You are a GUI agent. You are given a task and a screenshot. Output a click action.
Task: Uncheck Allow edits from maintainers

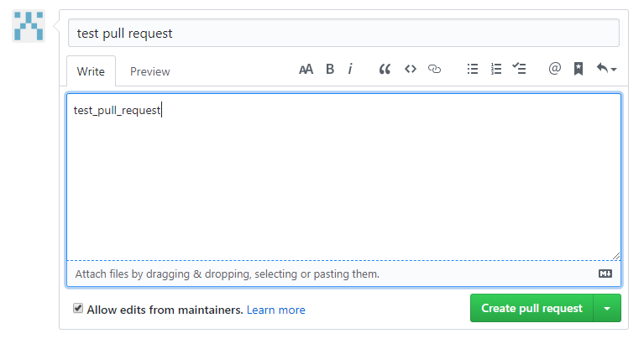pos(78,308)
